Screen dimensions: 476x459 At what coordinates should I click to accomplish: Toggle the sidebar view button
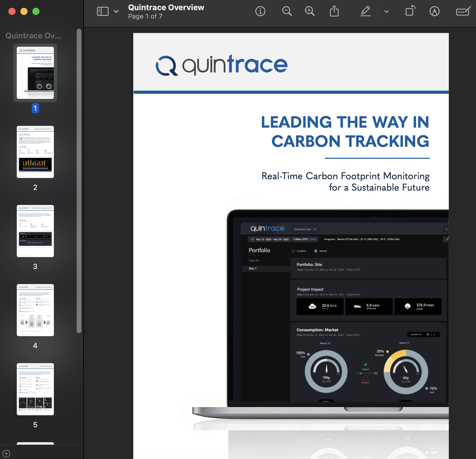pyautogui.click(x=103, y=12)
